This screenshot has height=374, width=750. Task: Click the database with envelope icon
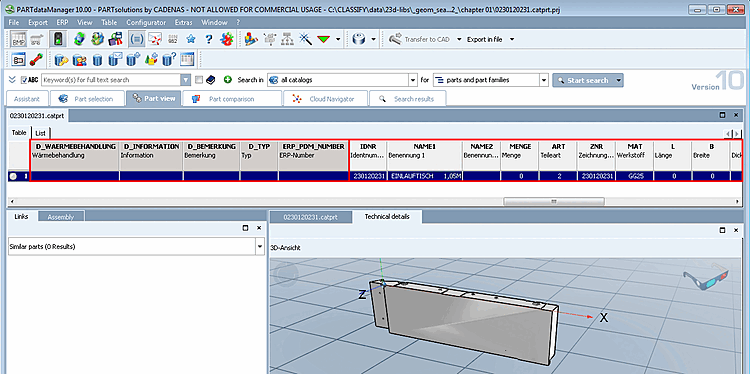tap(115, 59)
